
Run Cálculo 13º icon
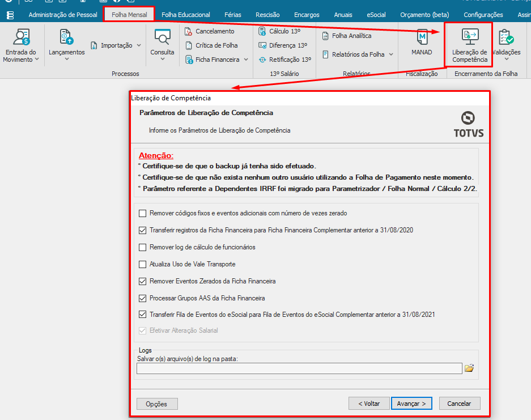click(262, 31)
